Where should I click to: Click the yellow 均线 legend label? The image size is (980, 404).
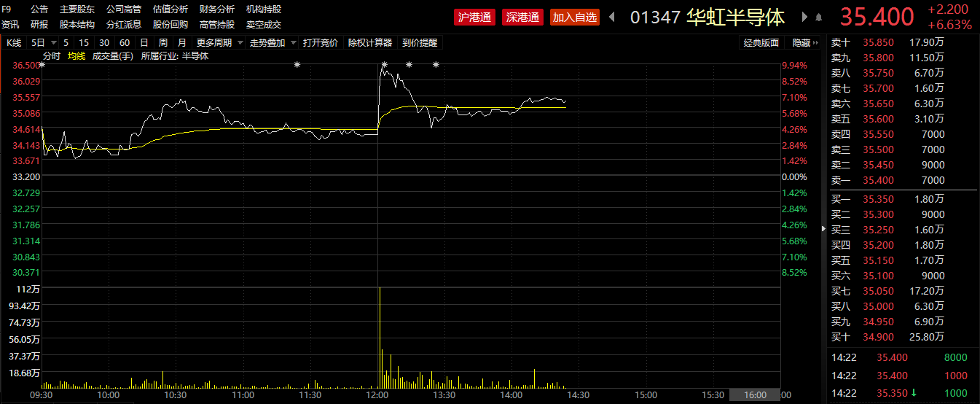click(x=77, y=56)
